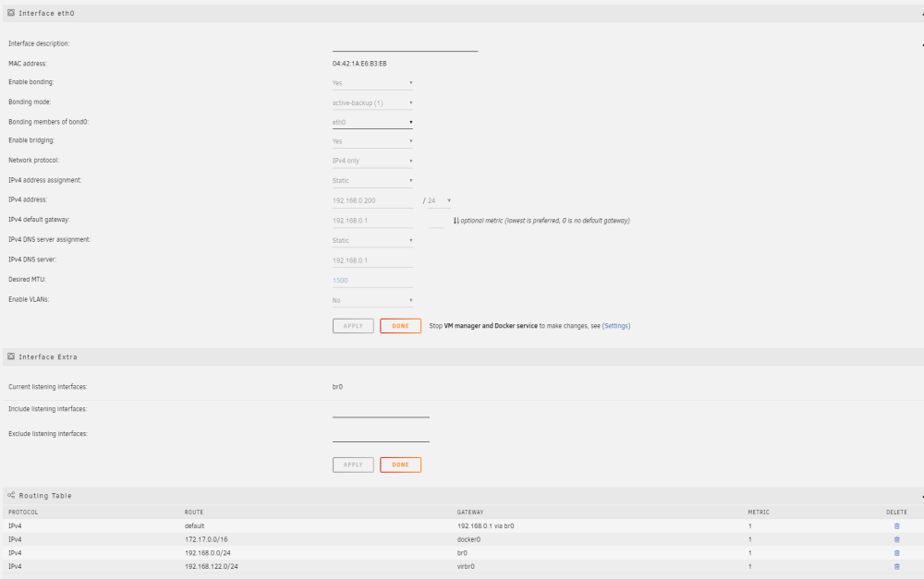Open the subnet mask /24 dropdown
924x579 pixels.
click(439, 201)
